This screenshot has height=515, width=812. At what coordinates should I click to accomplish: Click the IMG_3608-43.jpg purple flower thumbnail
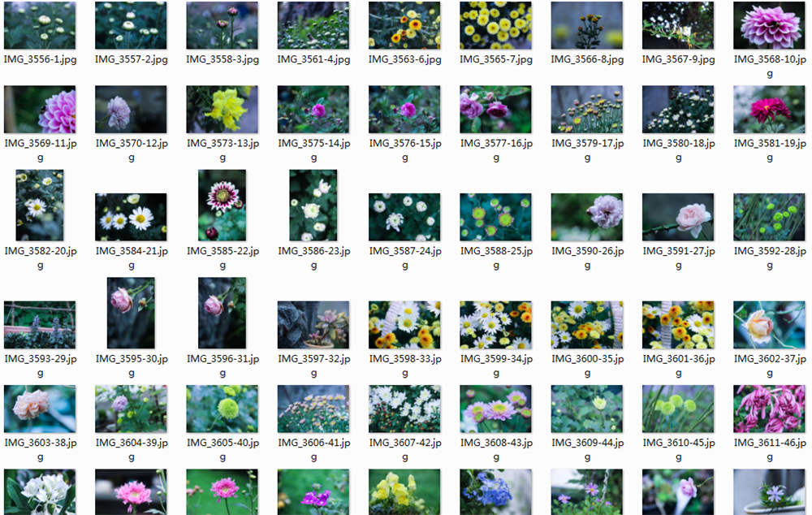pyautogui.click(x=495, y=409)
